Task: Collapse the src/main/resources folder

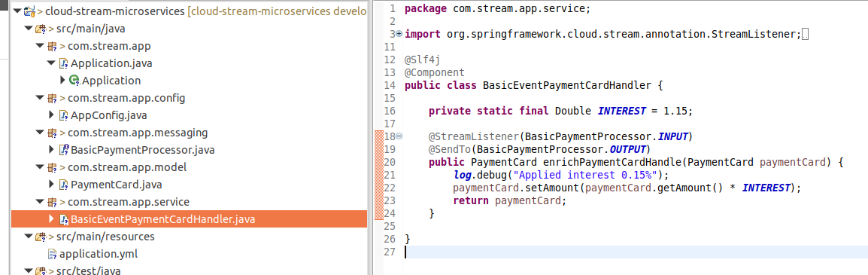Action: point(29,237)
